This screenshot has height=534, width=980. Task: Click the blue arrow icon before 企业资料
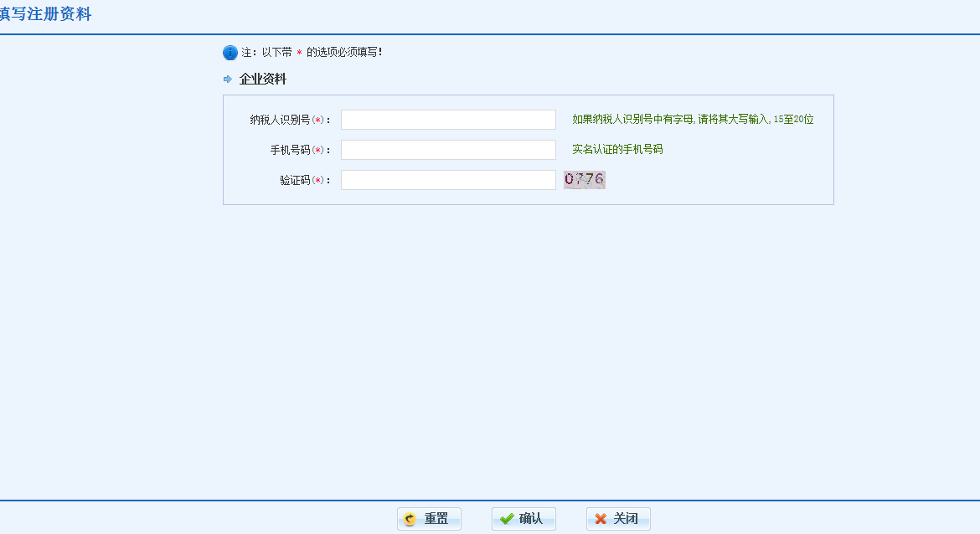[x=227, y=79]
